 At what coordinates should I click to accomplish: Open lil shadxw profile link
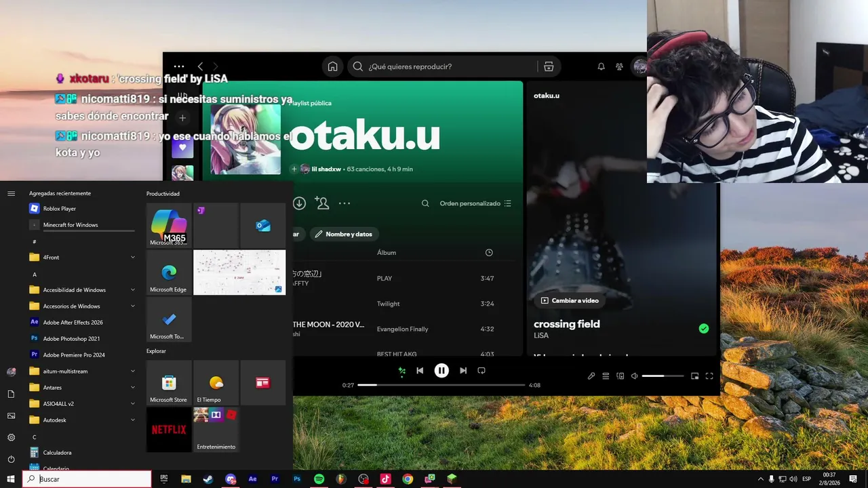tap(325, 169)
